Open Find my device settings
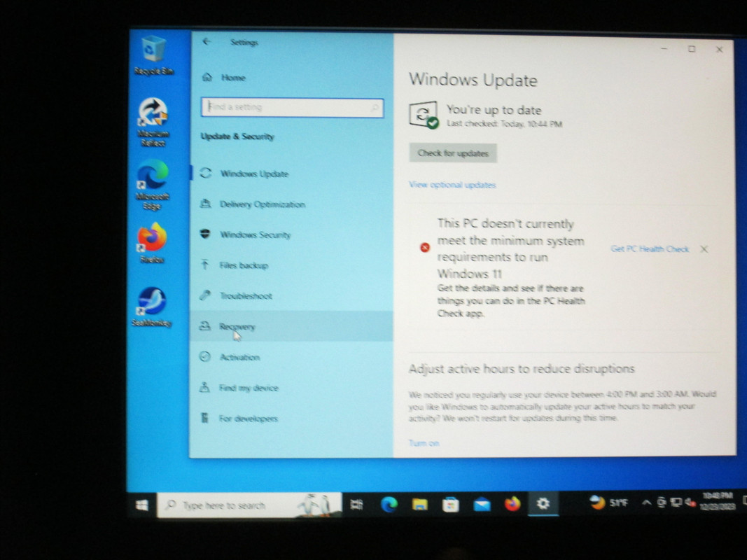 [x=291, y=388]
